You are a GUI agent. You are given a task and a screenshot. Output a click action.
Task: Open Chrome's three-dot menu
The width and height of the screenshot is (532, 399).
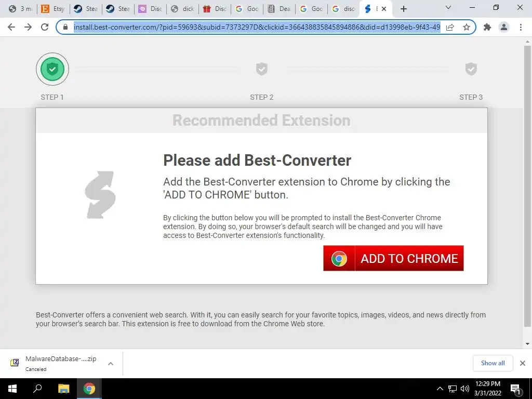pyautogui.click(x=521, y=27)
